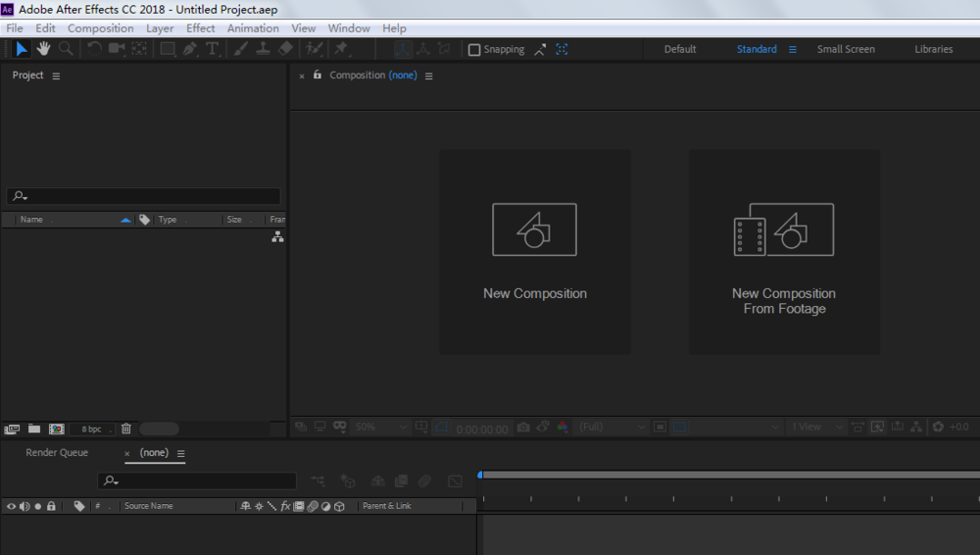
Task: Toggle the audio speaker column header
Action: tap(24, 506)
